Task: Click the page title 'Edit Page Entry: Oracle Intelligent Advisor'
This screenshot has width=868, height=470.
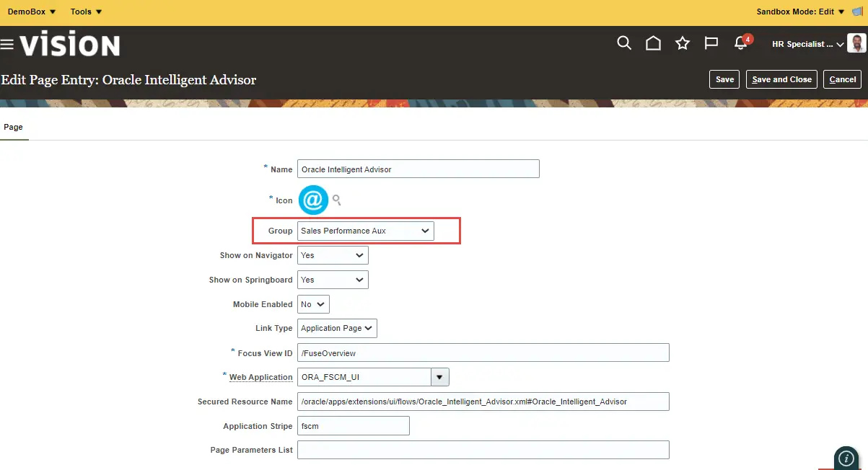Action: [x=129, y=79]
